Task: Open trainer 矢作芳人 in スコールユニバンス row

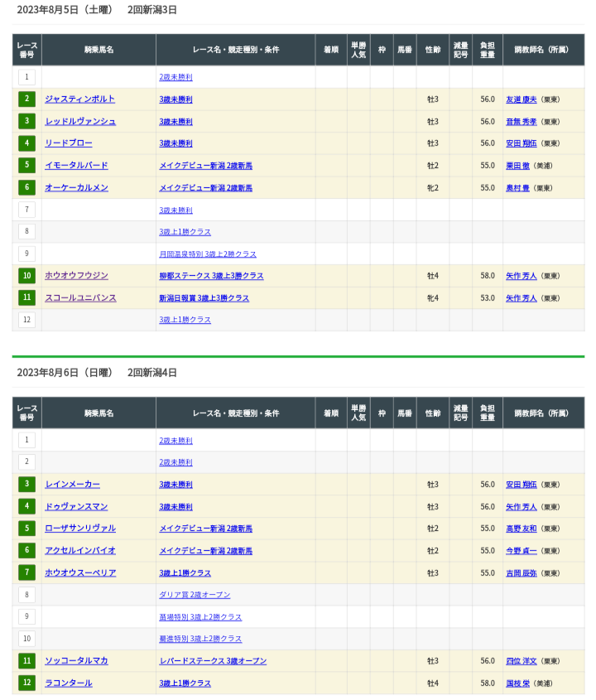Action: 521,298
